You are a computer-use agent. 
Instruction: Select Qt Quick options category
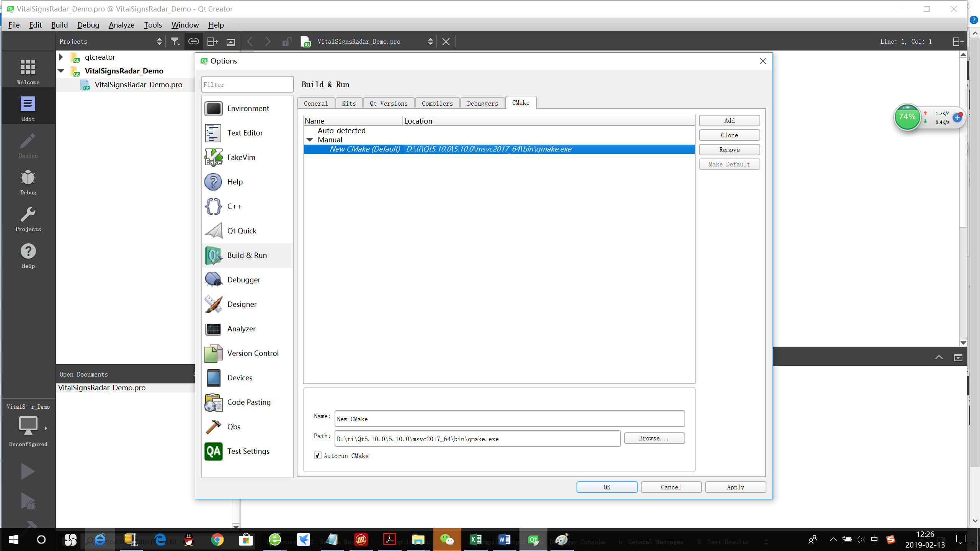tap(247, 231)
